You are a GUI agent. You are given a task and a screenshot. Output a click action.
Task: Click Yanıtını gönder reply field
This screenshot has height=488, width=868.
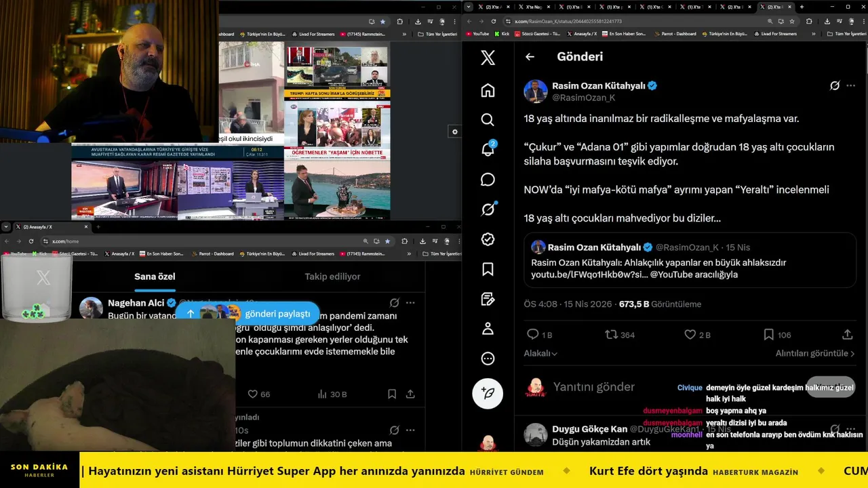(594, 387)
